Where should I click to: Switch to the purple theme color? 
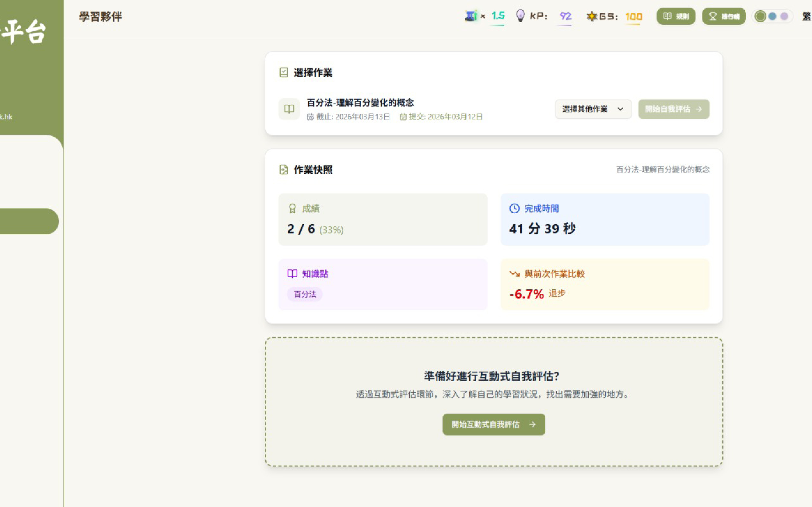coord(784,16)
